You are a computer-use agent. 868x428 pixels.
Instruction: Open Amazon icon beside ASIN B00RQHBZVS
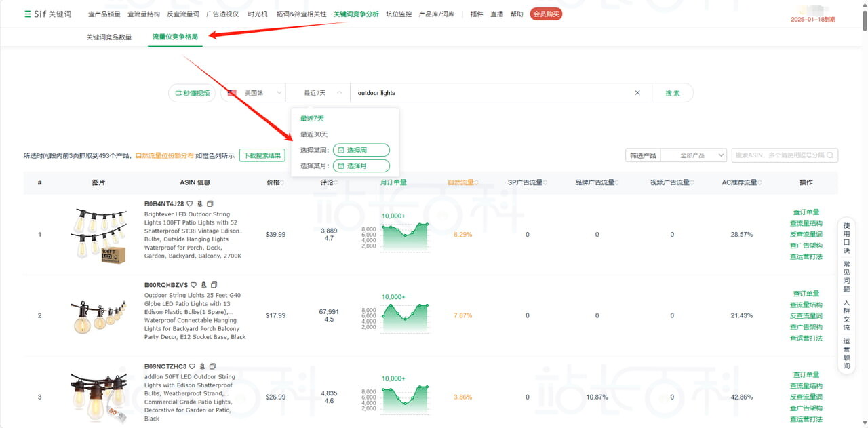tap(203, 285)
